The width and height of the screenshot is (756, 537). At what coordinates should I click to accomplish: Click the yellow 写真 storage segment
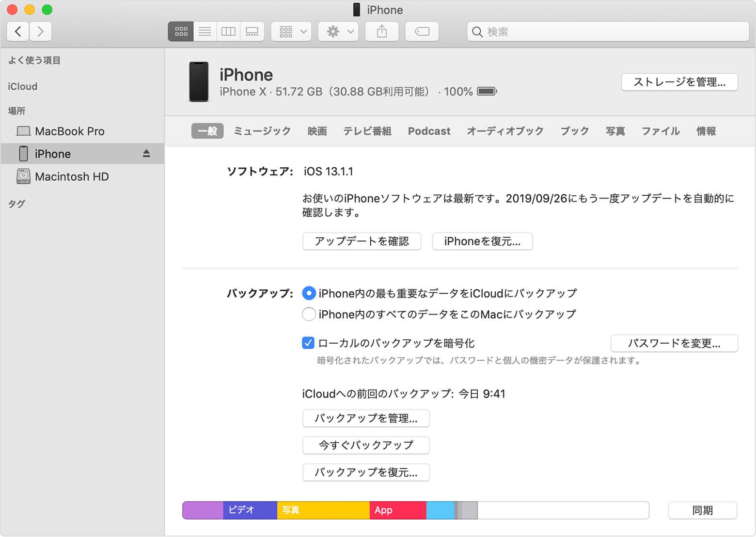[x=323, y=510]
